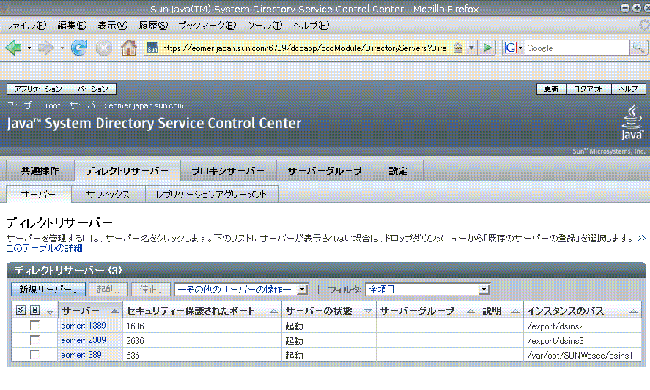This screenshot has height=390, width=650.
Task: Open the 表示 menu
Action: coord(112,26)
